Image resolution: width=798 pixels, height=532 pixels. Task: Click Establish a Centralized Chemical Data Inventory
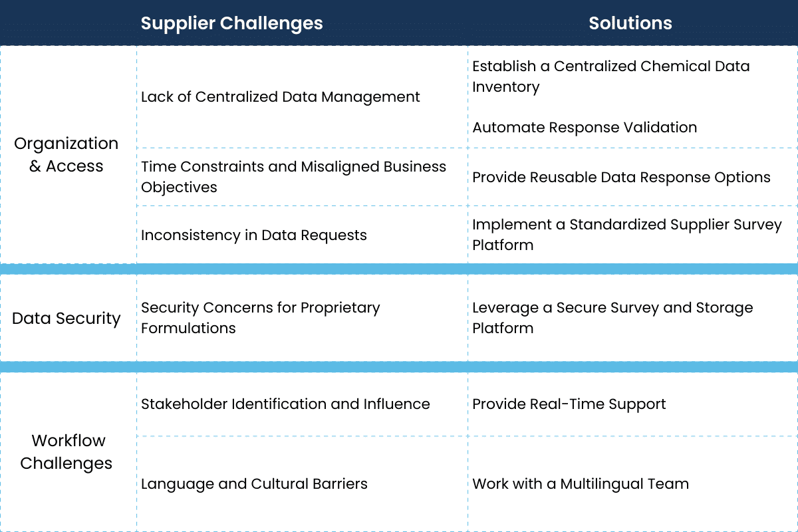point(610,76)
